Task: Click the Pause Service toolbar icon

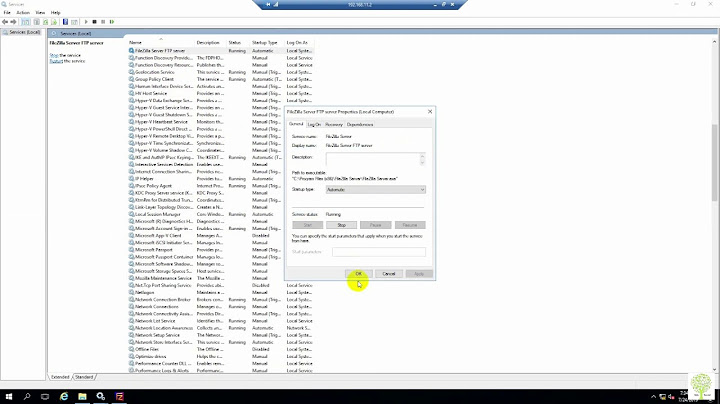Action: click(x=103, y=22)
